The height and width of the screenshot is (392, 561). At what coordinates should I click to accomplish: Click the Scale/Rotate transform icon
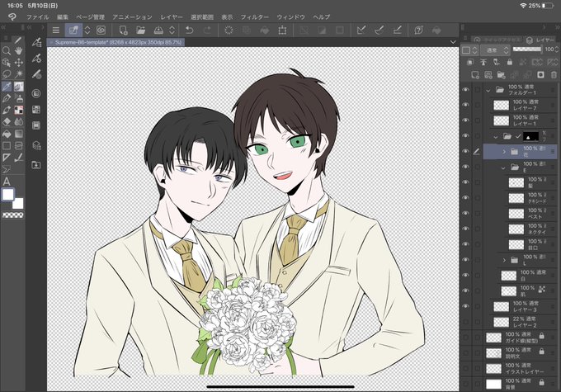pos(282,31)
